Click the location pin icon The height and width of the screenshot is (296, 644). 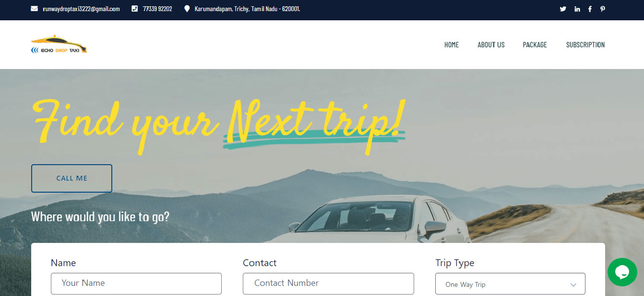[x=187, y=9]
